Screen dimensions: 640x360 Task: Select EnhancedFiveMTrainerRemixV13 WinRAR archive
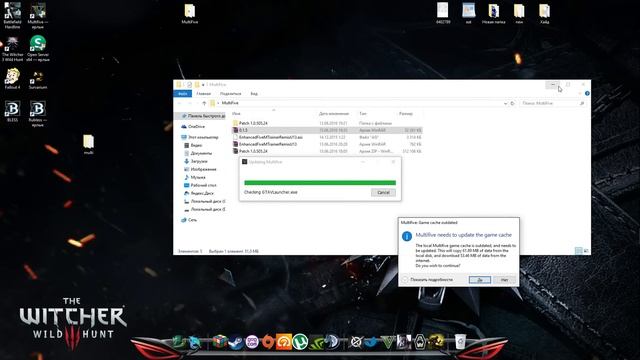click(327, 144)
